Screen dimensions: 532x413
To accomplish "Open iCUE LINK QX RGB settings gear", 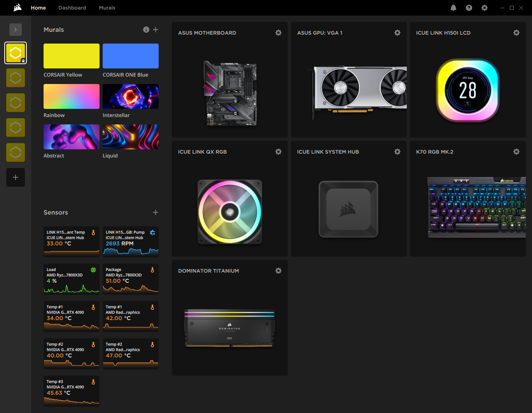I will 278,152.
